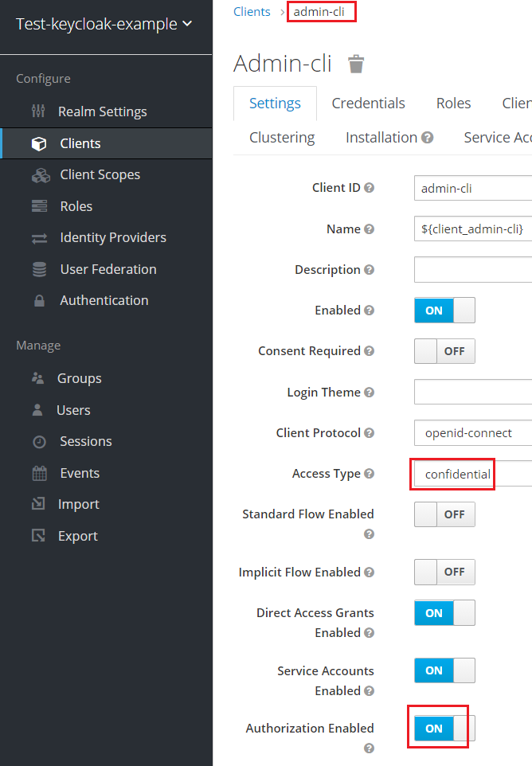Screen dimensions: 532x766
Task: Click the Clients cube icon
Action: coord(39,143)
